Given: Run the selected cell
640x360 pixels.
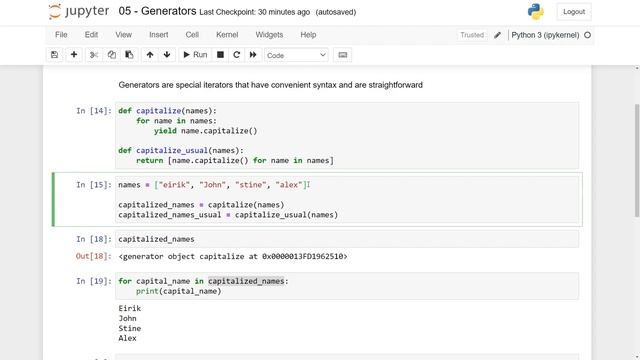Looking at the screenshot, I should [195, 55].
